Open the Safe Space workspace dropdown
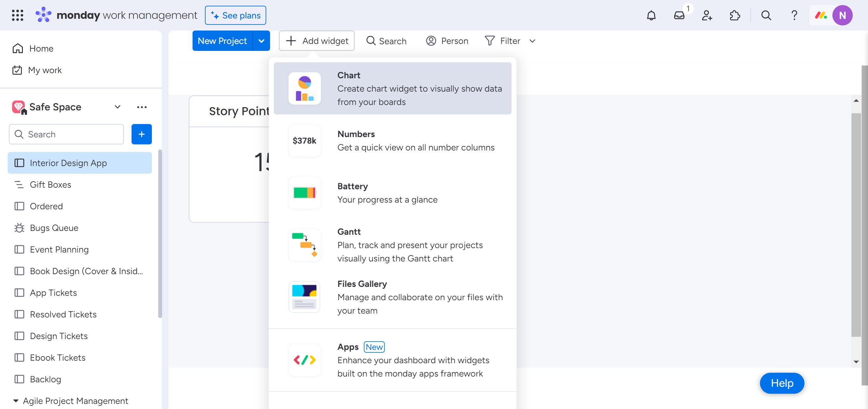The height and width of the screenshot is (409, 868). [117, 107]
